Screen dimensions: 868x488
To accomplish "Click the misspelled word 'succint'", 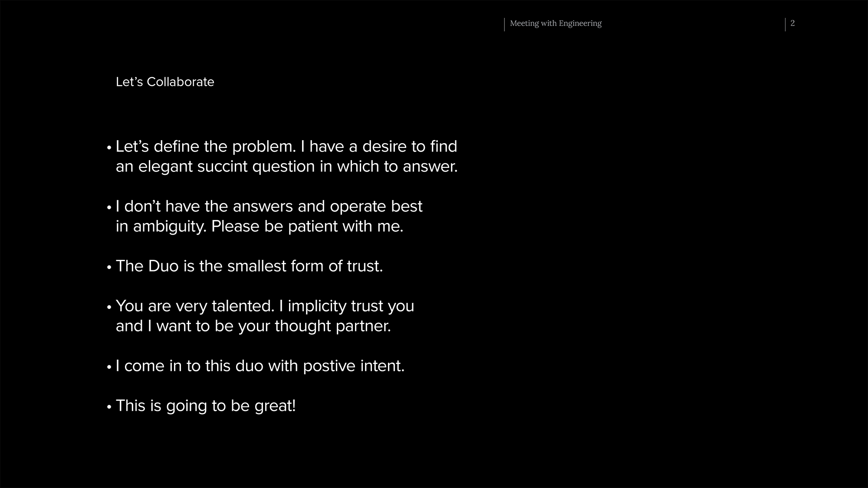I will click(x=222, y=167).
